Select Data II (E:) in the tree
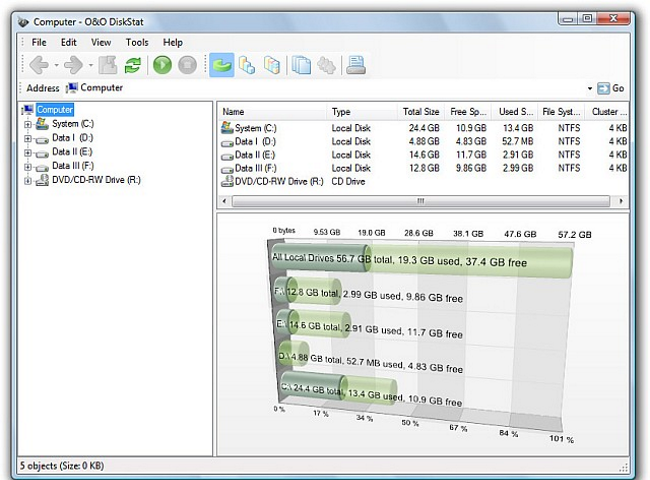 click(72, 152)
